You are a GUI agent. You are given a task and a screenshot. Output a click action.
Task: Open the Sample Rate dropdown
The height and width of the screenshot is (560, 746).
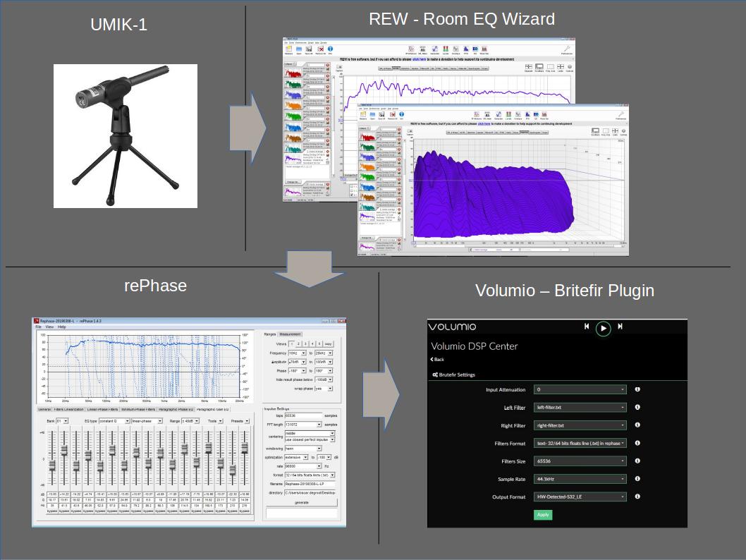580,479
